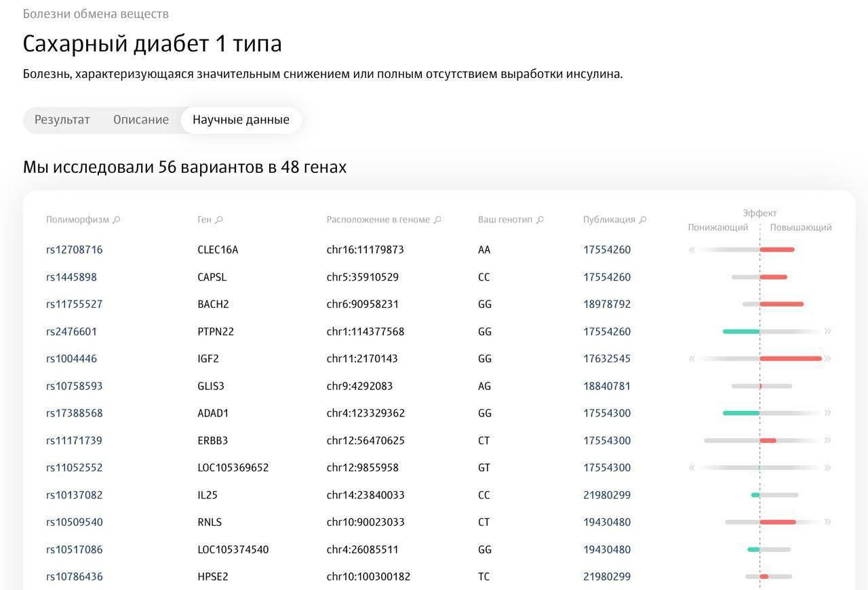The height and width of the screenshot is (590, 868).
Task: Open polymorphism link rs2476601
Action: (71, 332)
